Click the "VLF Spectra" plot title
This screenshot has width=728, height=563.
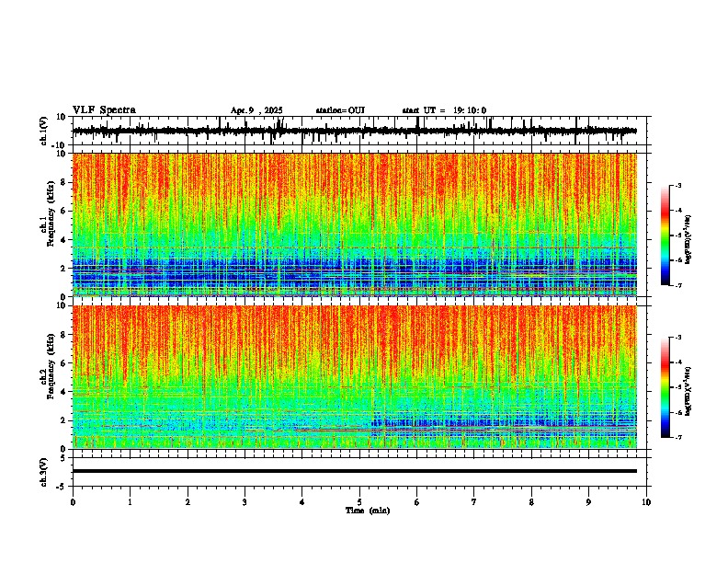point(104,110)
